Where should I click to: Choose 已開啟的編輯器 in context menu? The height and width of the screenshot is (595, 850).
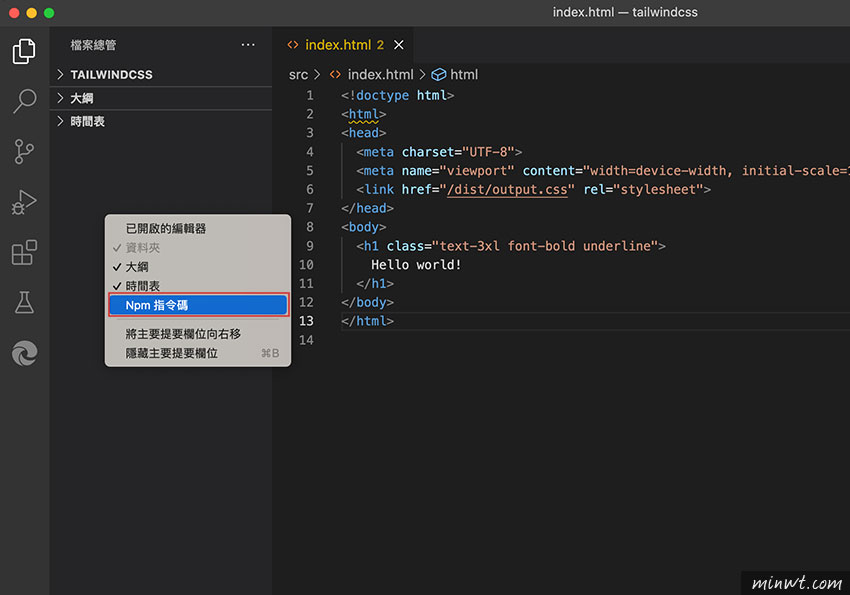coord(198,229)
